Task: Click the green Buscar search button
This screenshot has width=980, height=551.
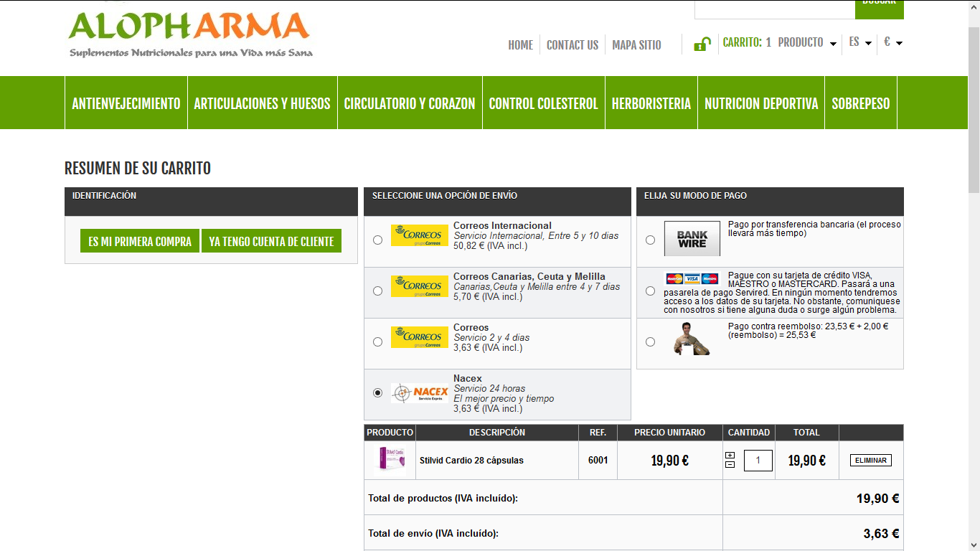Action: (880, 9)
